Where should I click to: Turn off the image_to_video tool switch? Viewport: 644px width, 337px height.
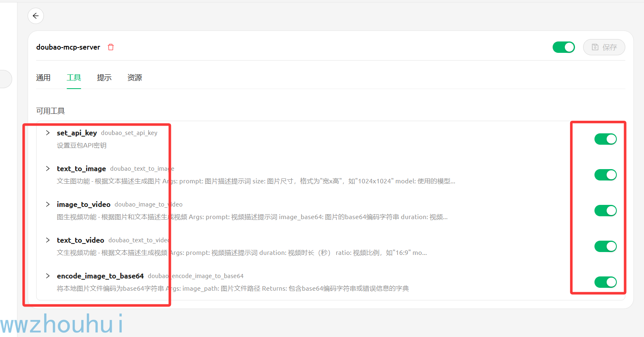(605, 211)
